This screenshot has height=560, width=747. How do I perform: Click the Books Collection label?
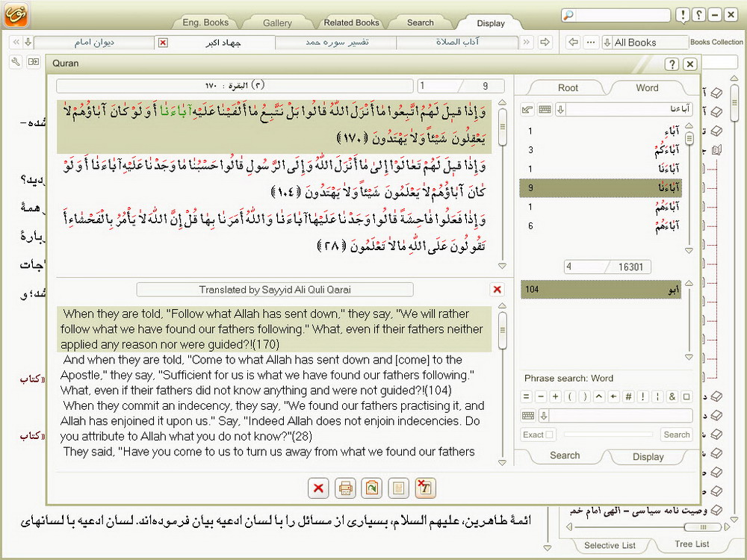click(x=716, y=42)
